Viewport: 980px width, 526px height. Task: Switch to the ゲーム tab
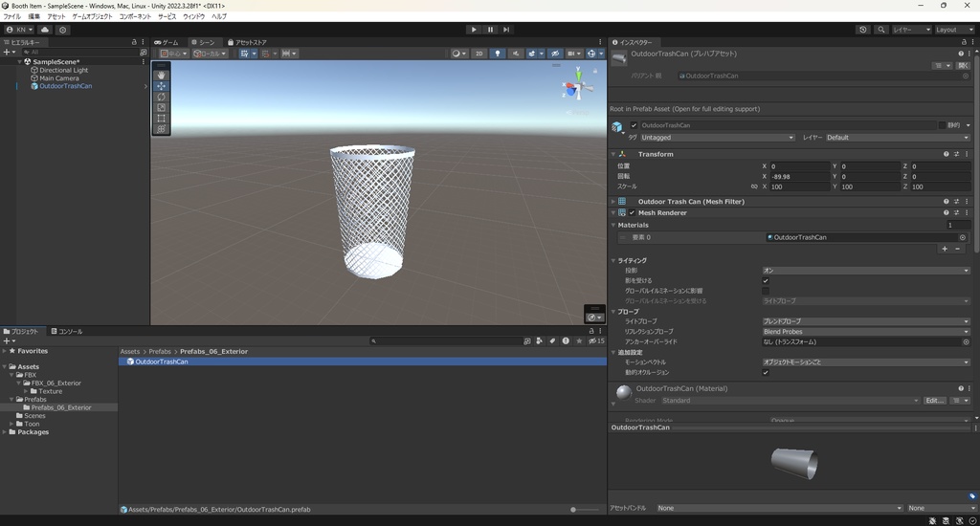167,42
